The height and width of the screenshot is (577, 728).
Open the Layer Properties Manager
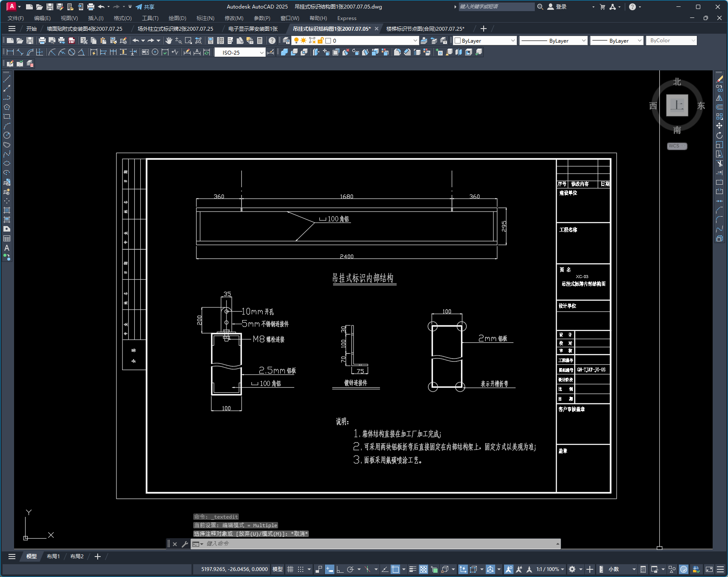[x=286, y=41]
